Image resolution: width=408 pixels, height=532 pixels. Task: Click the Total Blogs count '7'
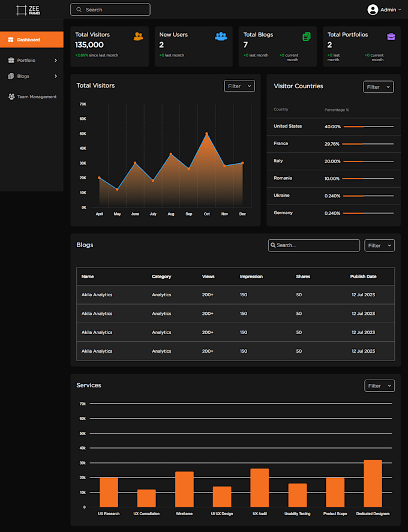click(245, 45)
